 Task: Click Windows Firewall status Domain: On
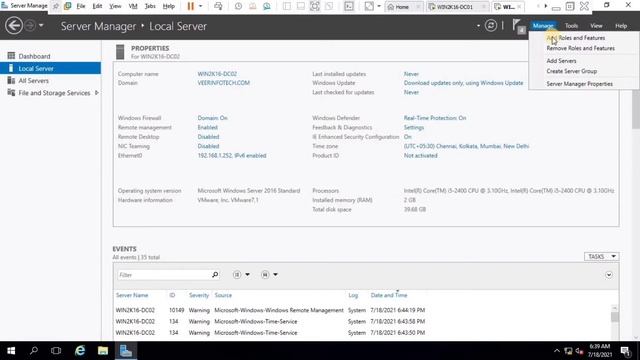tap(212, 118)
